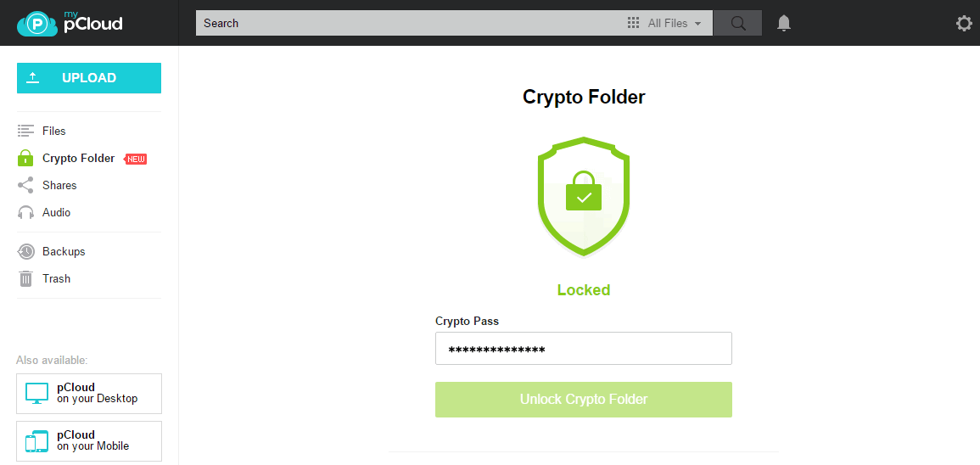This screenshot has height=465, width=980.
Task: Click the grid icon beside All Files
Action: [x=633, y=23]
